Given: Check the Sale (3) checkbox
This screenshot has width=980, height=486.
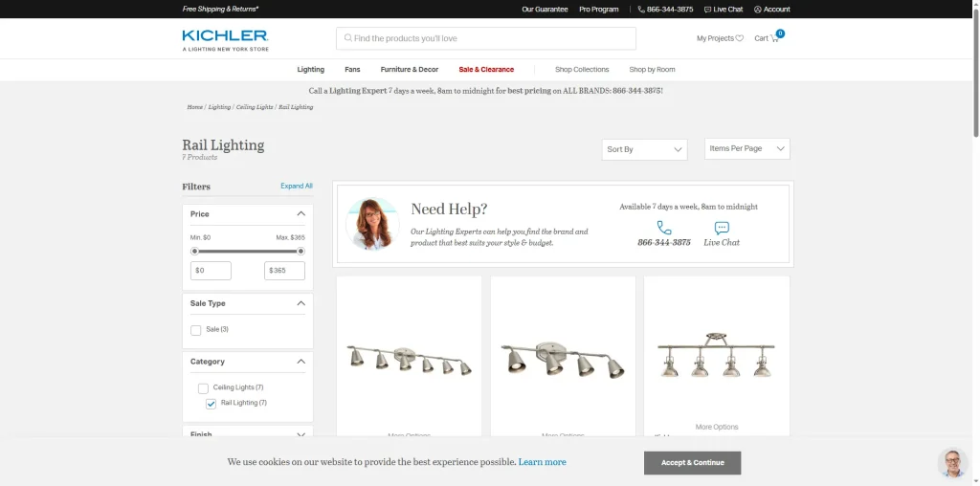Looking at the screenshot, I should pyautogui.click(x=195, y=330).
